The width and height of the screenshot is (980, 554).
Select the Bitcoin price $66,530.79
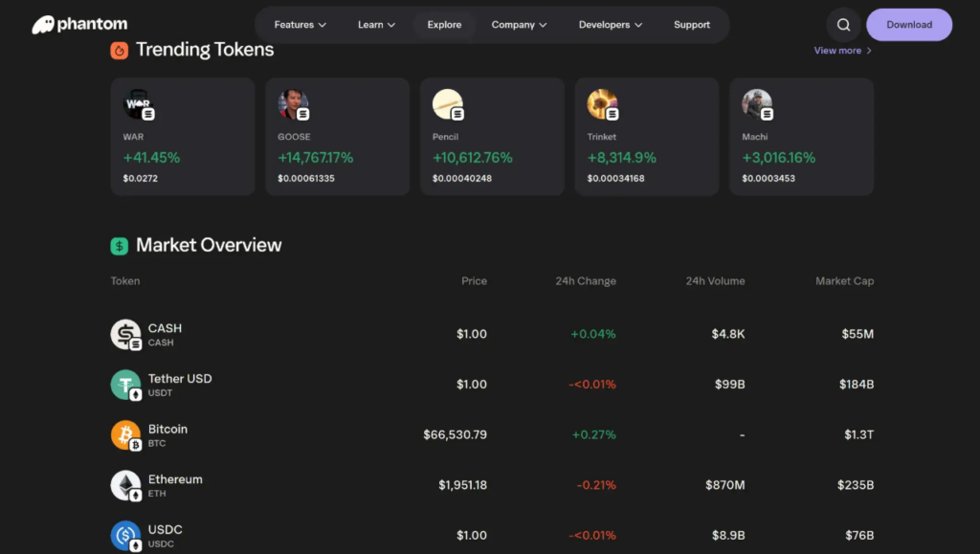click(455, 434)
